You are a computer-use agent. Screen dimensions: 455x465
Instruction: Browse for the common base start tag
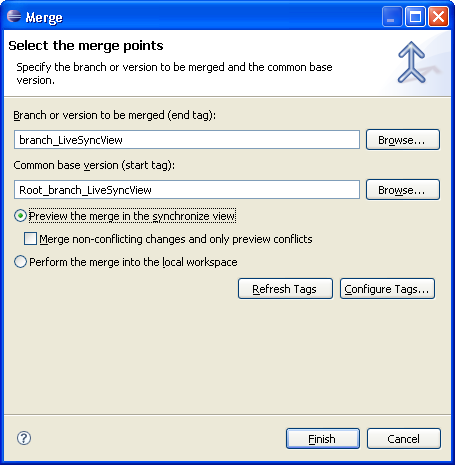pos(403,190)
